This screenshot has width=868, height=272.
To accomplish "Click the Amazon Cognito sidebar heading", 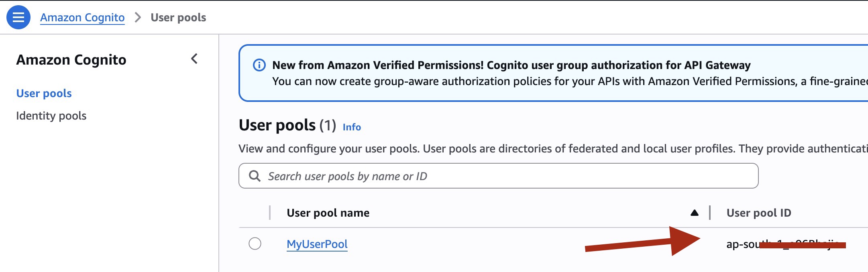I will click(71, 60).
